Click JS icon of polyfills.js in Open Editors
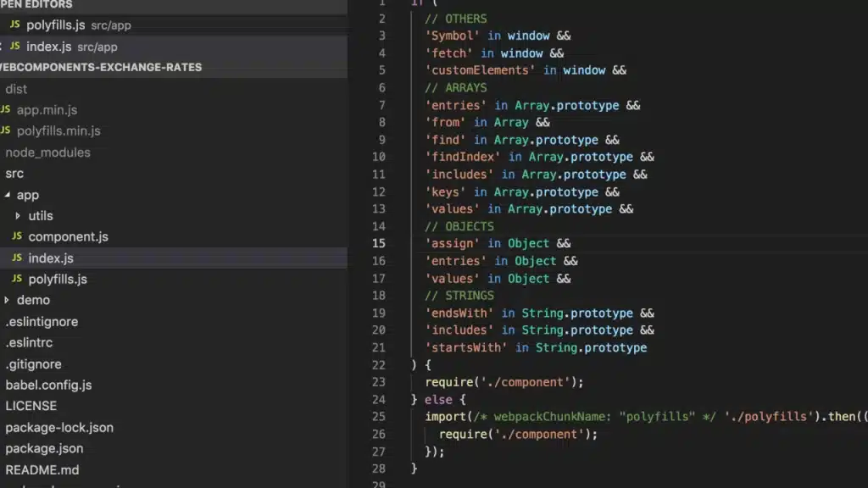The height and width of the screenshot is (488, 868). [x=14, y=25]
